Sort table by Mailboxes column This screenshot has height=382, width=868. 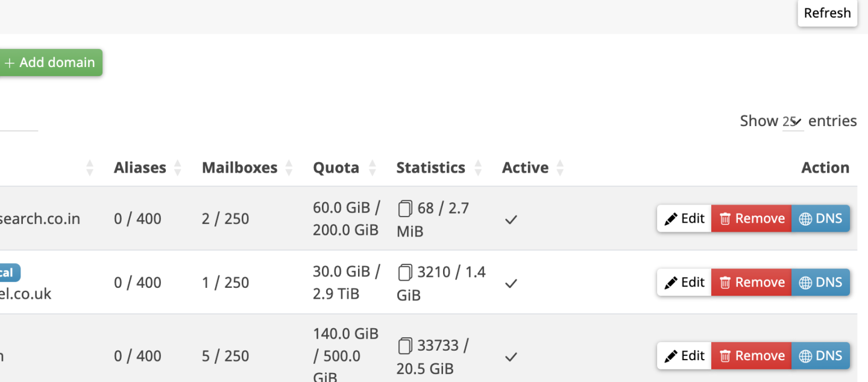pos(240,168)
